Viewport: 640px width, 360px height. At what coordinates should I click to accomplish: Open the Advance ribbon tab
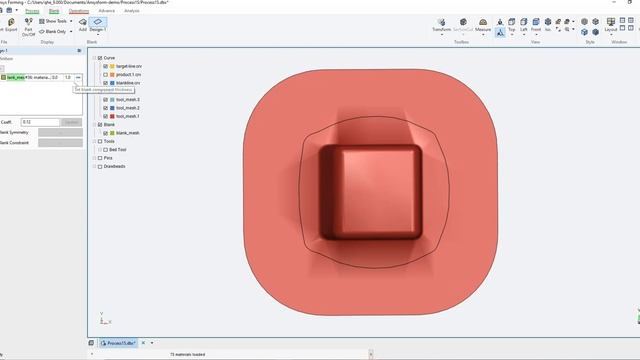click(107, 11)
